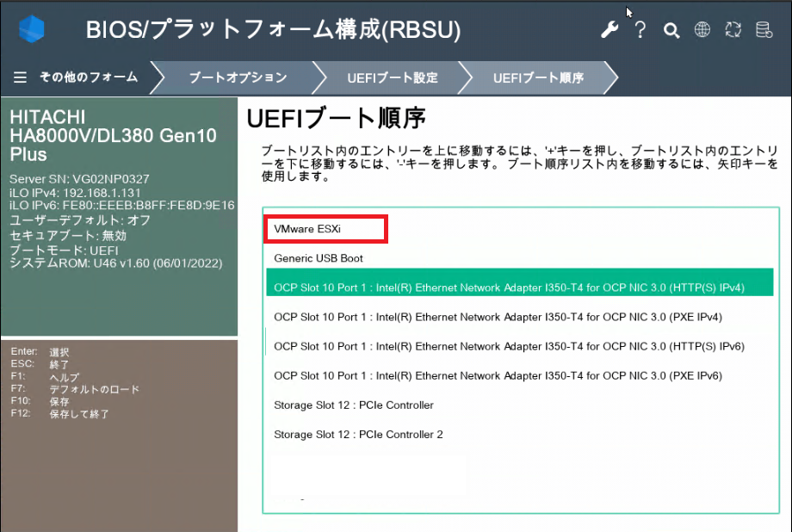Image resolution: width=792 pixels, height=532 pixels.
Task: Click ユーザーデフォルト: オフ text
Action: click(x=80, y=220)
